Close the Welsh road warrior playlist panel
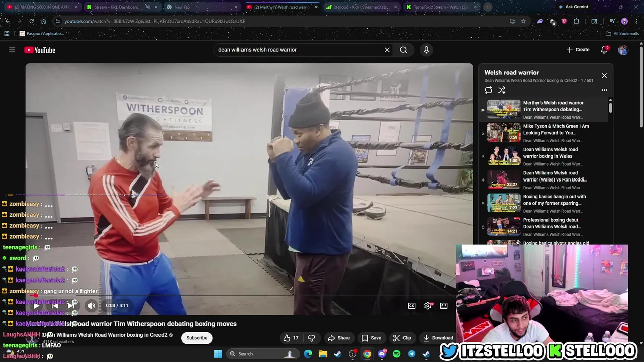The height and width of the screenshot is (362, 644). 604,76
